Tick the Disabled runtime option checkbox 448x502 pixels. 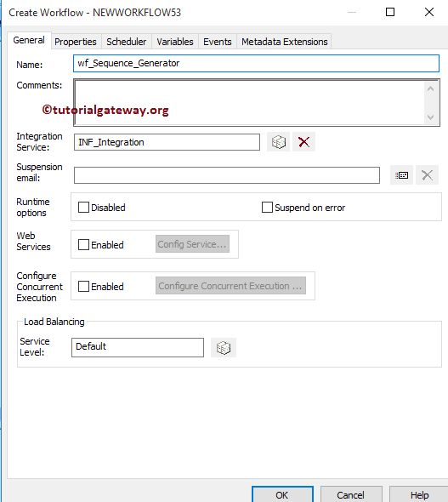pyautogui.click(x=84, y=208)
